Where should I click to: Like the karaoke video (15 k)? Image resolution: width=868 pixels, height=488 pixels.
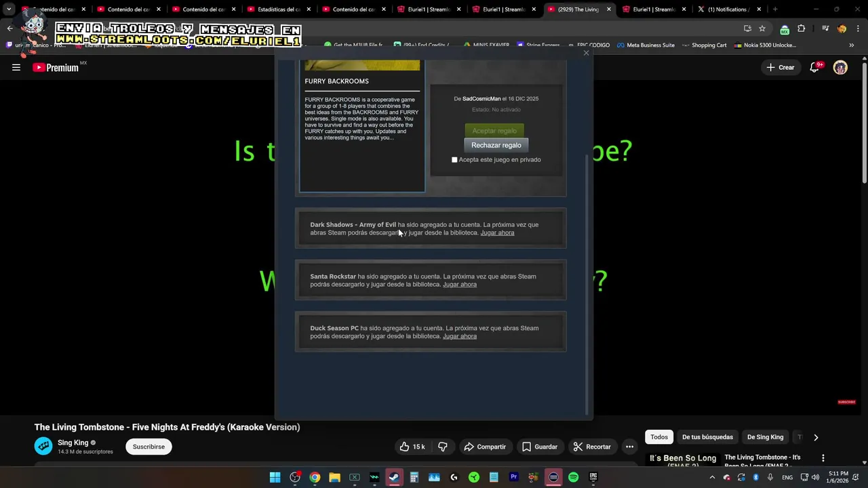(412, 447)
